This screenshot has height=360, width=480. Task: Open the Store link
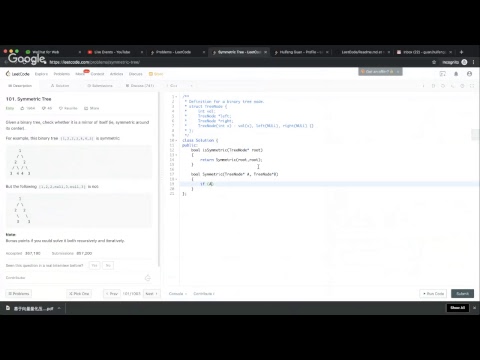[156, 74]
